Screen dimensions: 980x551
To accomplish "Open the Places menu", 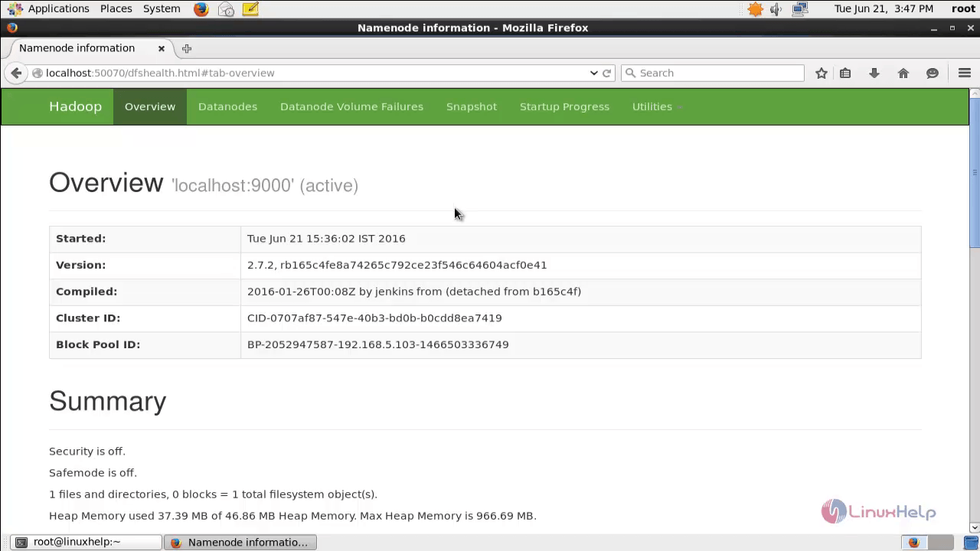I will pyautogui.click(x=116, y=8).
